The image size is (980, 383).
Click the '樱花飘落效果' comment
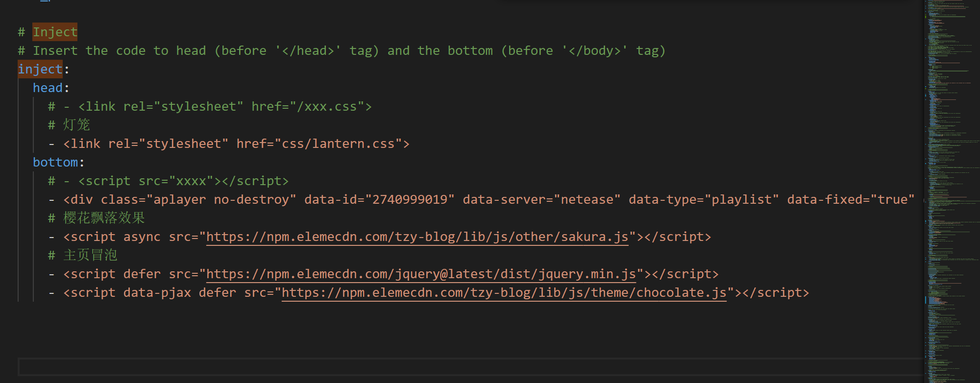click(97, 218)
